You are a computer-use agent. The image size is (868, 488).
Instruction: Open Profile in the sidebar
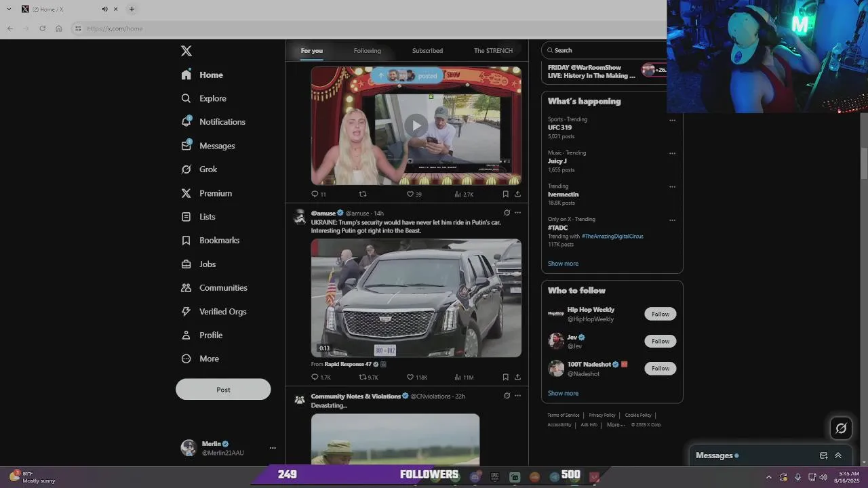click(x=201, y=335)
